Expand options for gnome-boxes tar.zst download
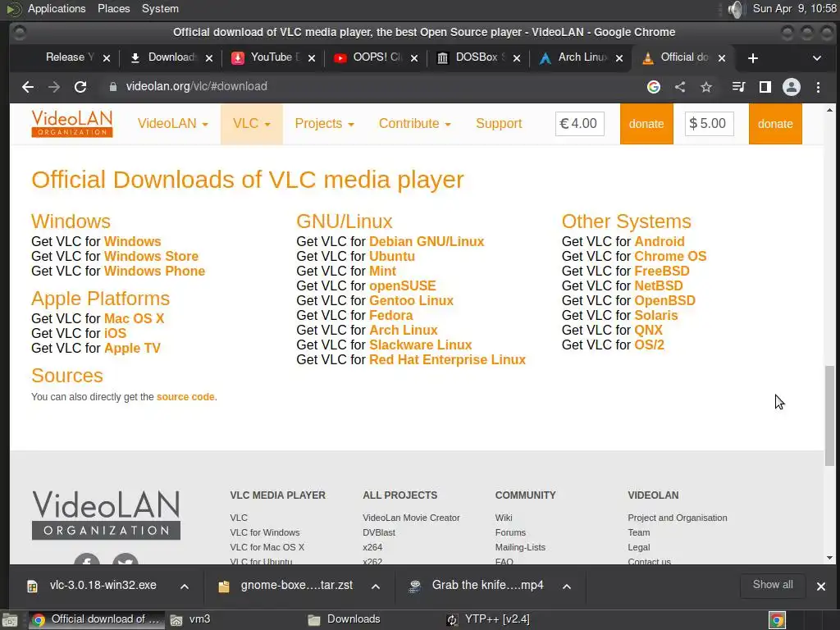This screenshot has width=840, height=630. click(x=376, y=587)
